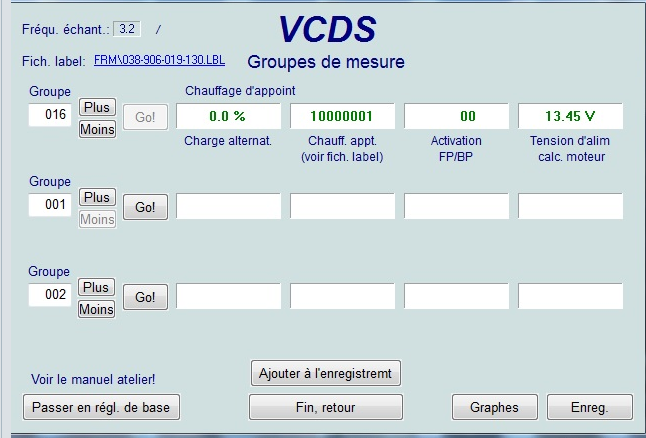
Task: Click the 13.45 V voltage value
Action: pyautogui.click(x=570, y=116)
